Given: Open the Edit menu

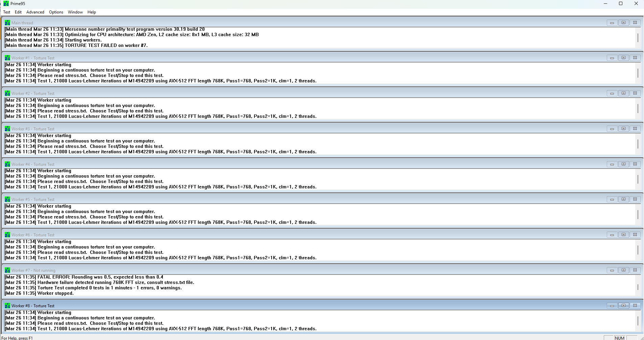Looking at the screenshot, I should point(18,12).
